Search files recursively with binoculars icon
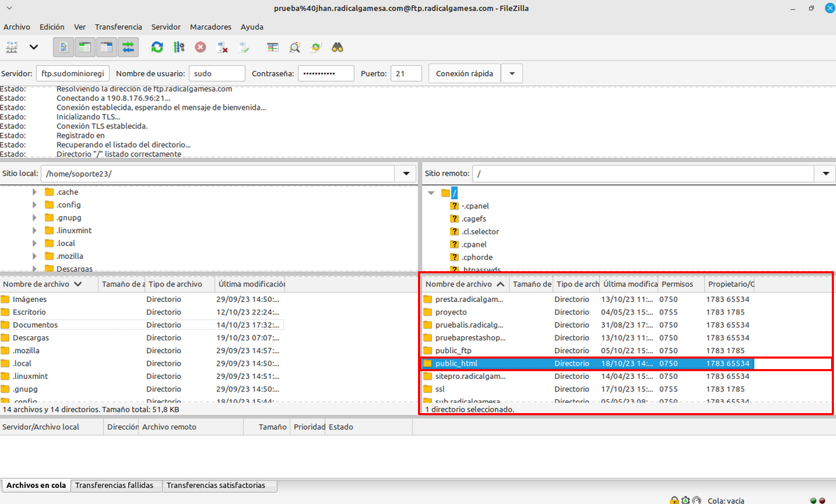 tap(338, 48)
